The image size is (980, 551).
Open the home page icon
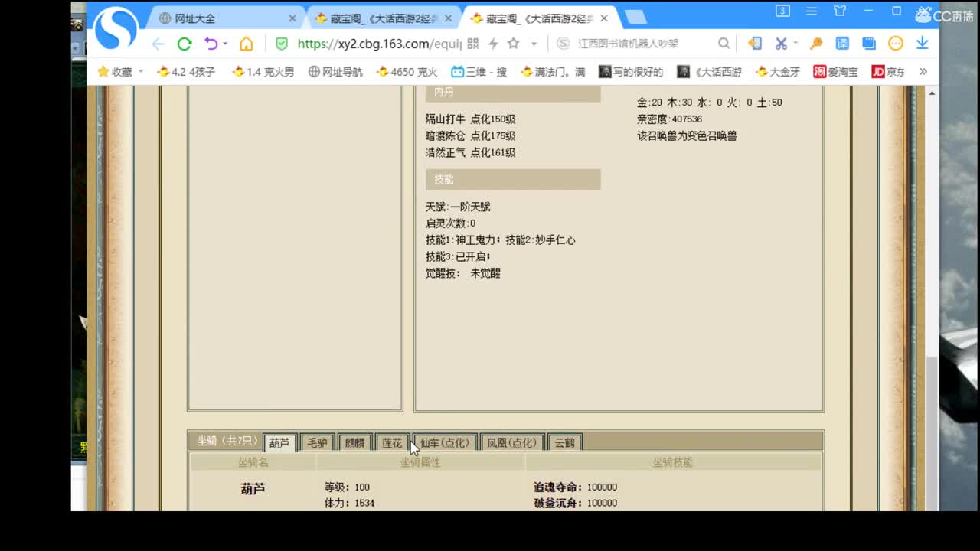(x=246, y=44)
